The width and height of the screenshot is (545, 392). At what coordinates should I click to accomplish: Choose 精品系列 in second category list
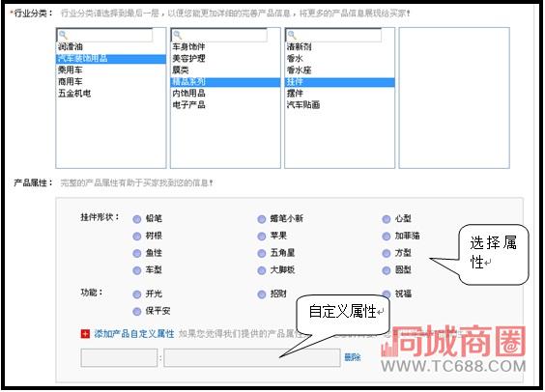[225, 82]
